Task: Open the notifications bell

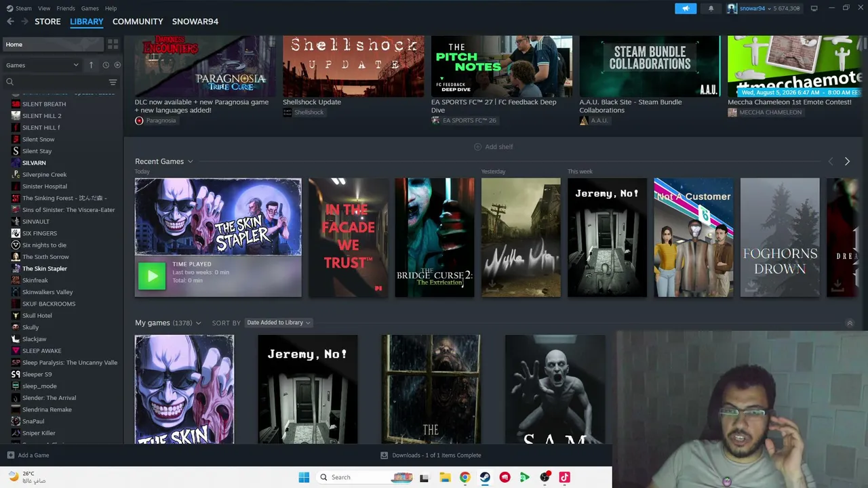Action: (x=711, y=8)
